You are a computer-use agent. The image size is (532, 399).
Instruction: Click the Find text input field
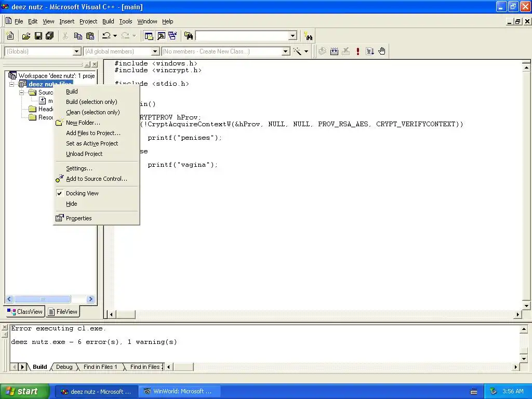242,36
